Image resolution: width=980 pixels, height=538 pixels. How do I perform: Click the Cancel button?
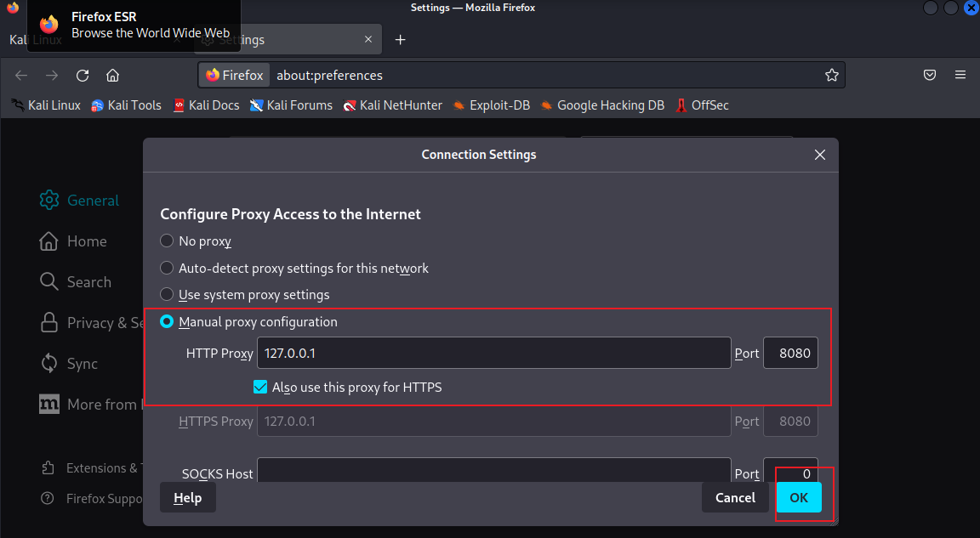tap(735, 498)
